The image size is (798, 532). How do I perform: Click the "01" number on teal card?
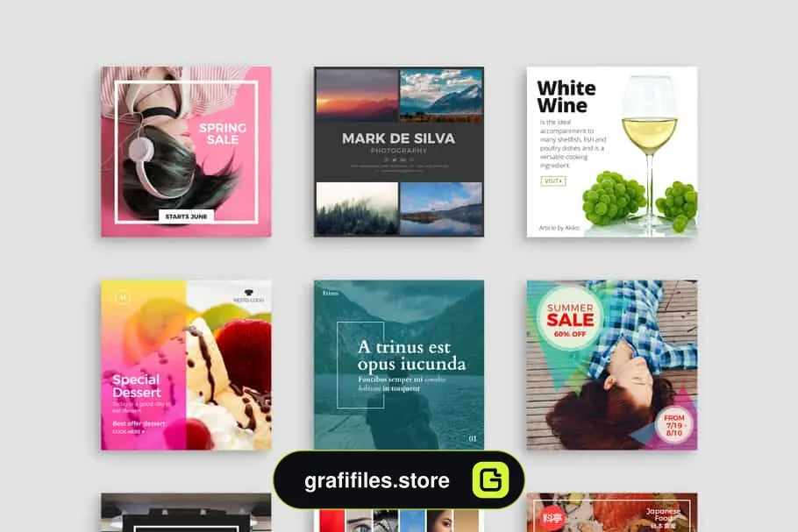coord(473,438)
